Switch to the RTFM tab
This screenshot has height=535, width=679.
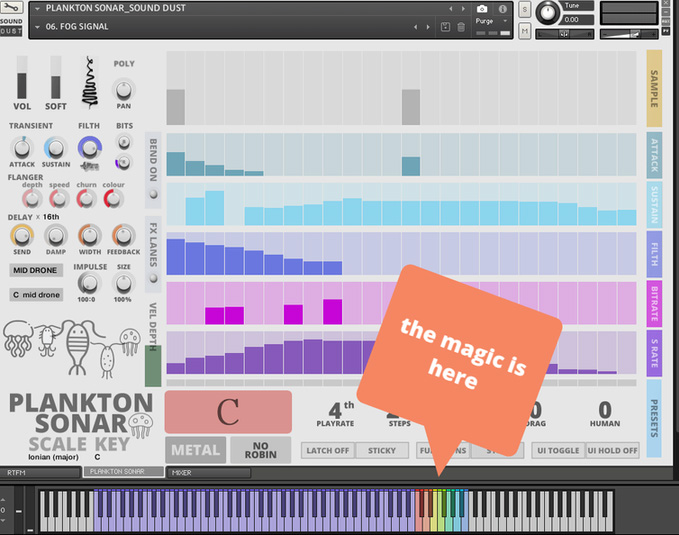point(41,473)
